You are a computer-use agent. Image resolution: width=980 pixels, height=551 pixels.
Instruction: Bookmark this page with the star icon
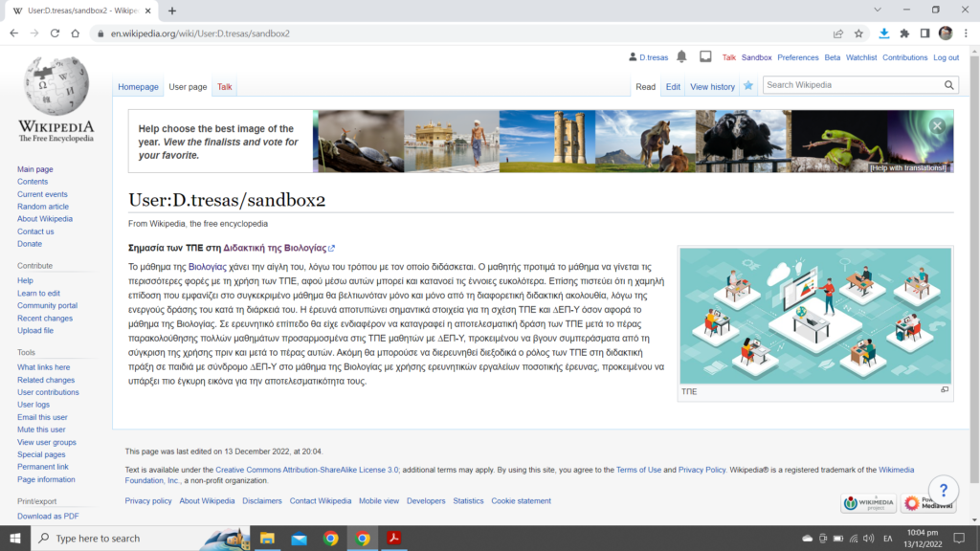pyautogui.click(x=858, y=33)
